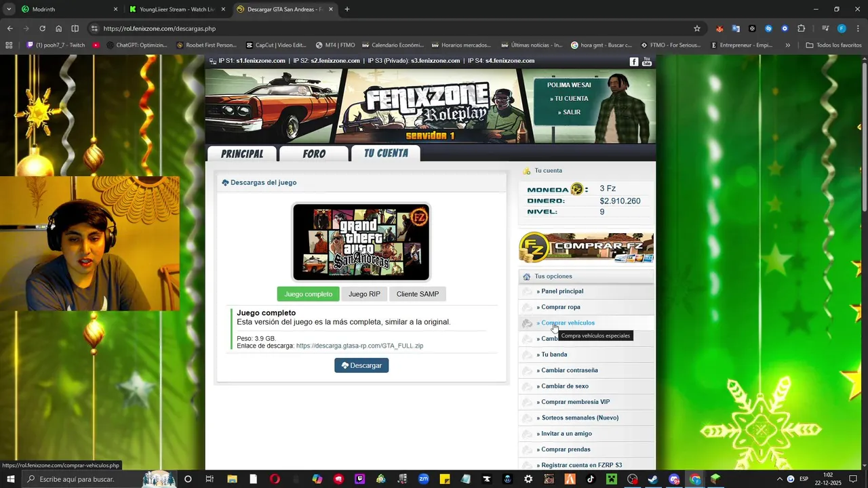Open Opera browser from the taskbar
This screenshot has width=868, height=488.
[x=275, y=479]
